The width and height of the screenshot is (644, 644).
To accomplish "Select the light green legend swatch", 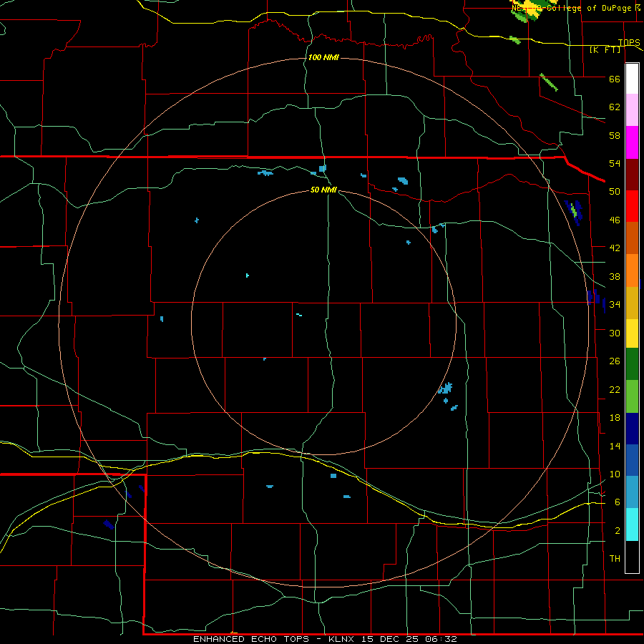I will pyautogui.click(x=632, y=396).
